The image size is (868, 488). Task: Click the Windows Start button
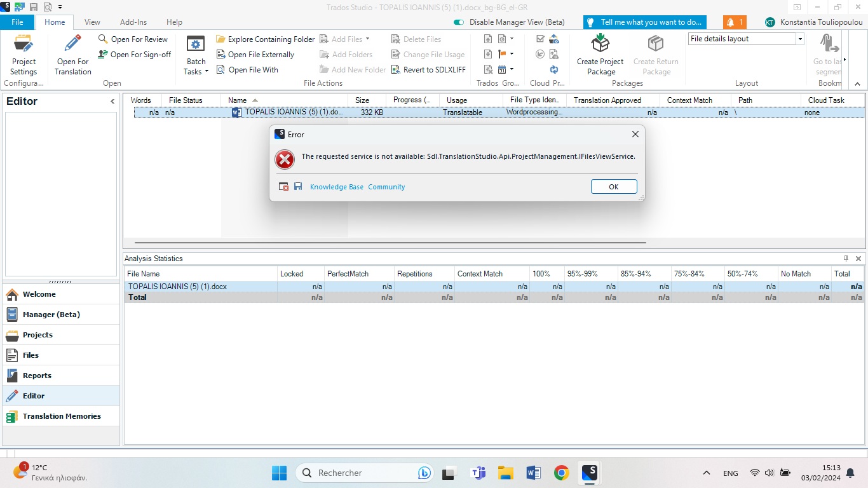(279, 473)
